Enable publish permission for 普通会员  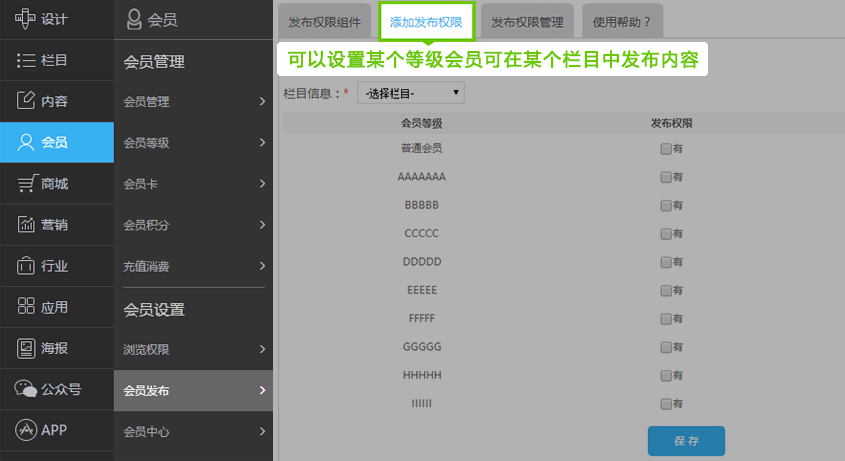tap(665, 149)
